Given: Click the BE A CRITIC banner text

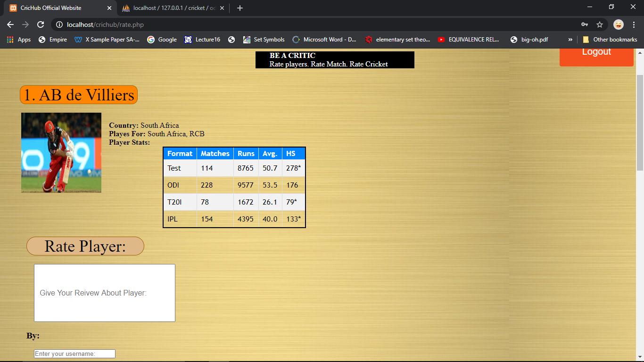Looking at the screenshot, I should tap(292, 56).
